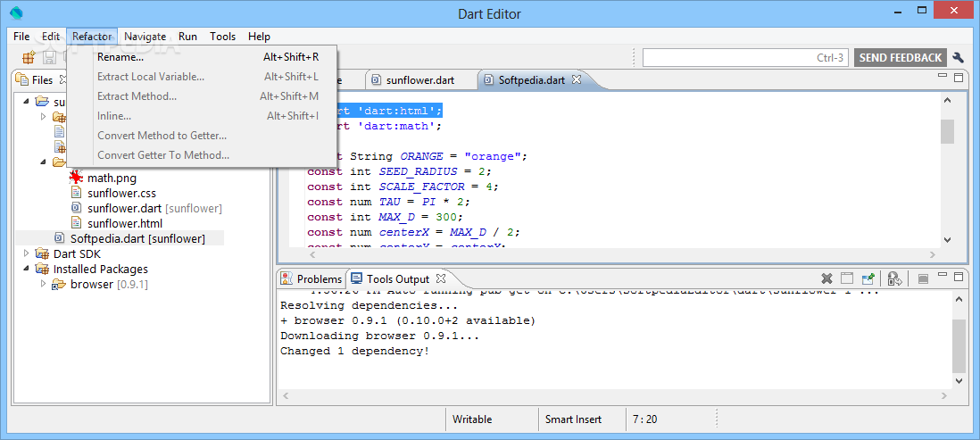
Task: Expand the Dart SDK tree node
Action: (x=26, y=253)
